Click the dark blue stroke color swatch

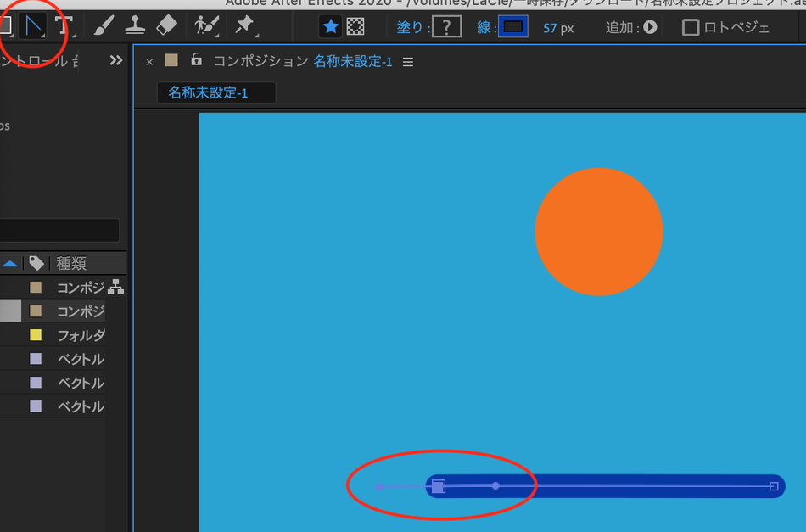(513, 27)
